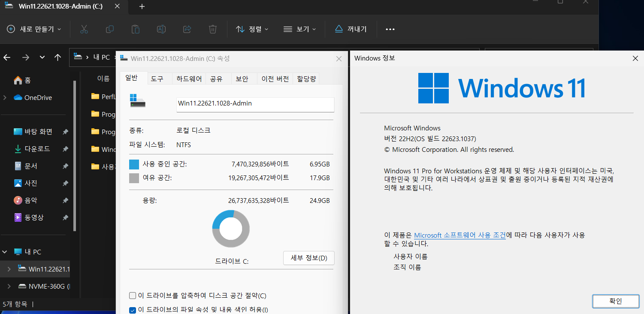Open 바탕 화면 quick access folder
Image resolution: width=644 pixels, height=314 pixels.
pos(33,132)
